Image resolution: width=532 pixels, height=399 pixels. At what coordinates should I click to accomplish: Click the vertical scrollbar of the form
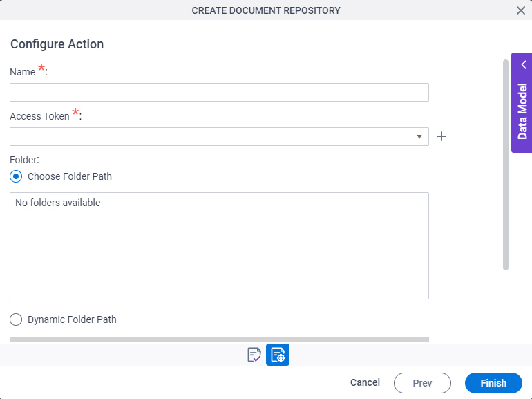(x=506, y=165)
